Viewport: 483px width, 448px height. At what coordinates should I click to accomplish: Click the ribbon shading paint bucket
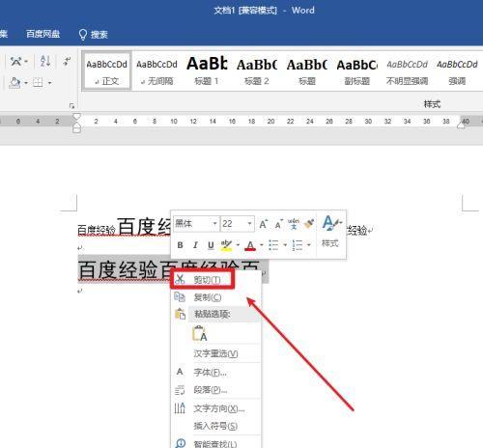14,83
